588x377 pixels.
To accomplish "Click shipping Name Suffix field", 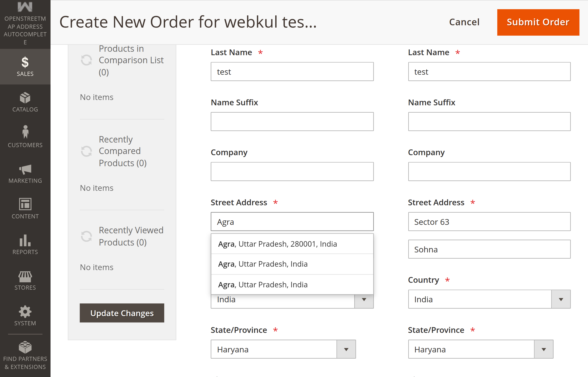I will click(489, 122).
